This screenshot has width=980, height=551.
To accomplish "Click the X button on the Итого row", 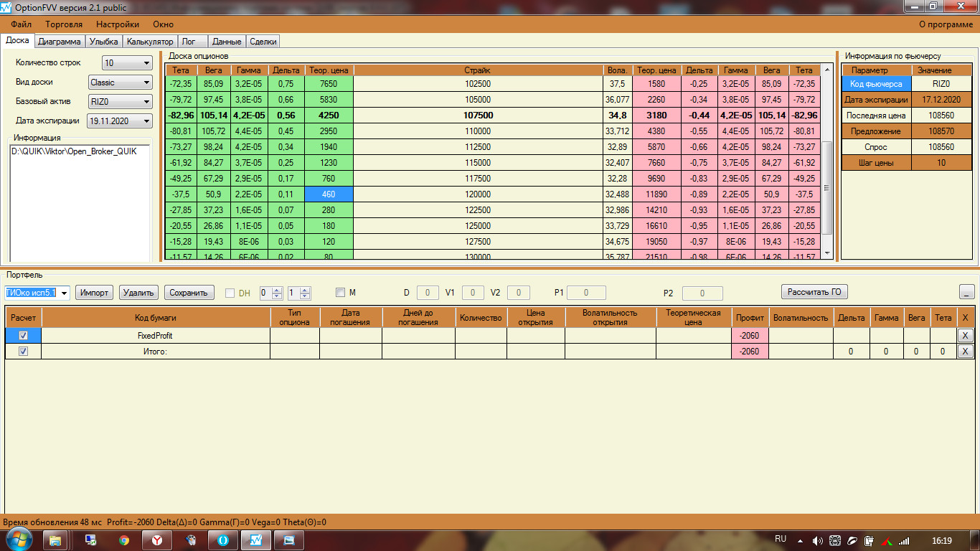I will [965, 351].
